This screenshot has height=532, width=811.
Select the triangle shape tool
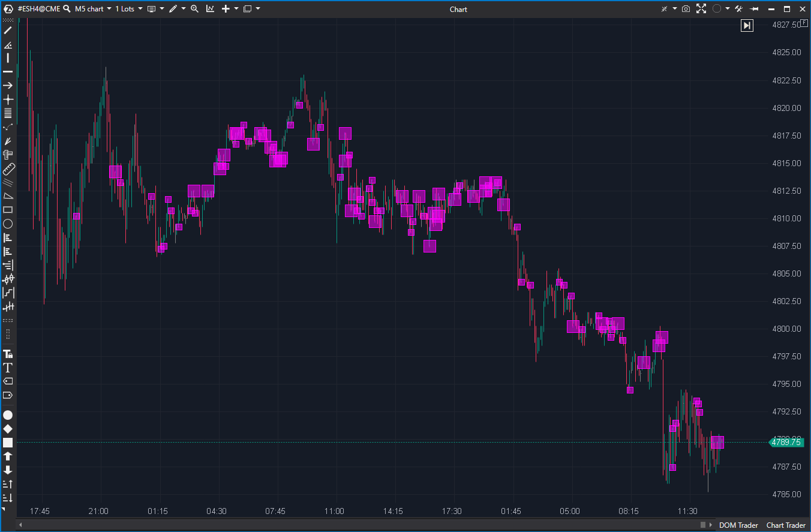pos(8,196)
